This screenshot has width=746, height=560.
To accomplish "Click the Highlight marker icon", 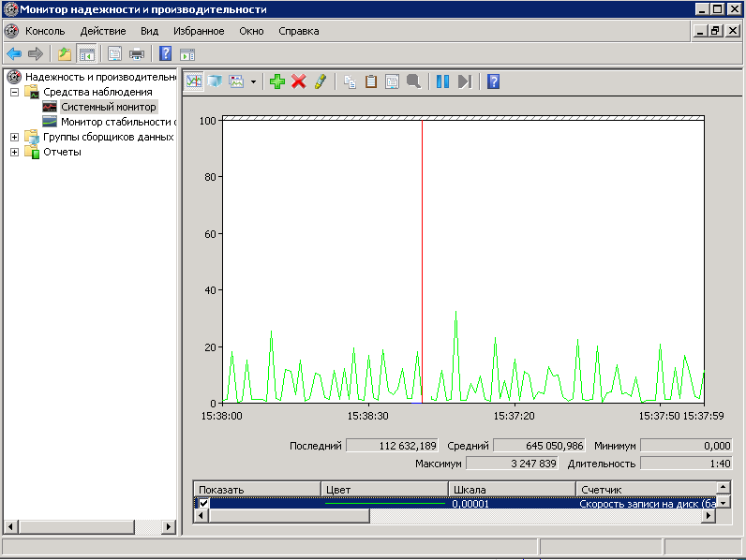I will click(321, 81).
